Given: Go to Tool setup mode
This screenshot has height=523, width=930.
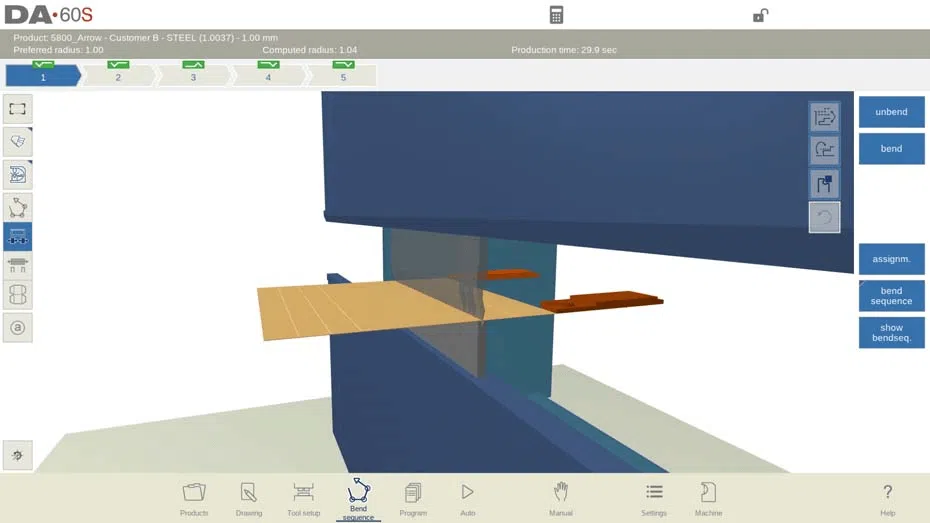Looking at the screenshot, I should pos(304,499).
